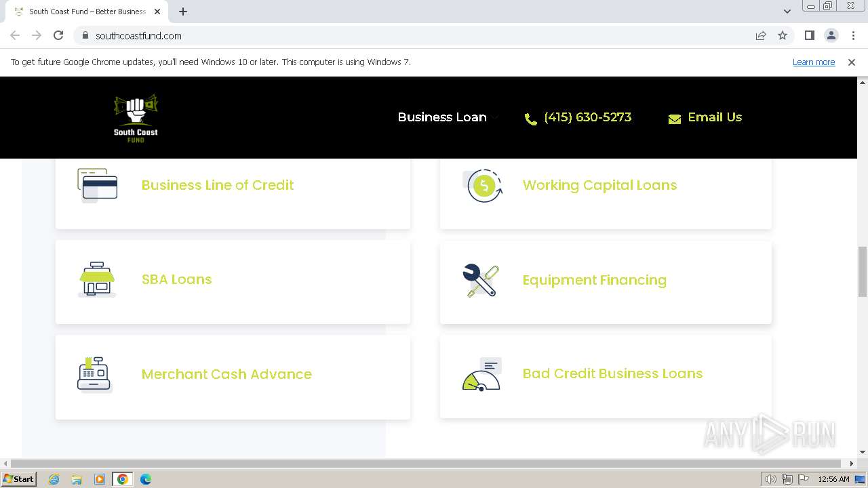
Task: Open the Chrome side panel
Action: pyautogui.click(x=809, y=35)
